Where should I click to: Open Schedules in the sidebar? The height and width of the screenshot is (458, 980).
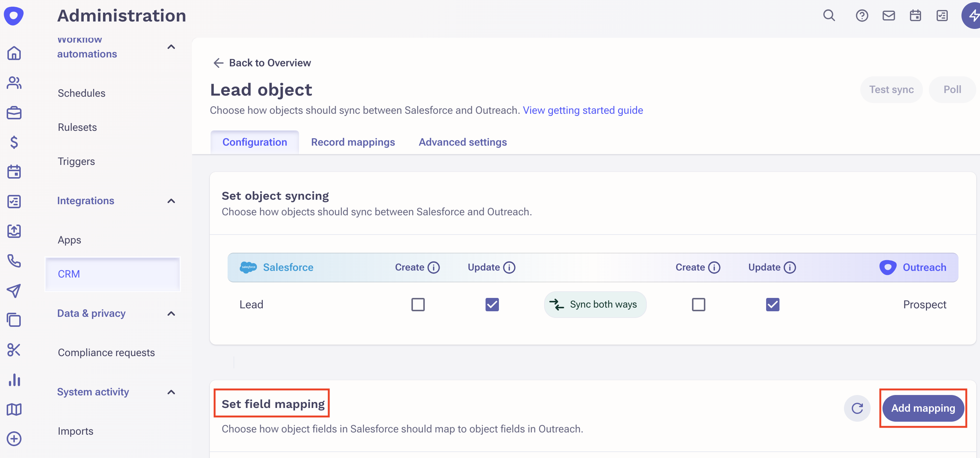click(82, 93)
